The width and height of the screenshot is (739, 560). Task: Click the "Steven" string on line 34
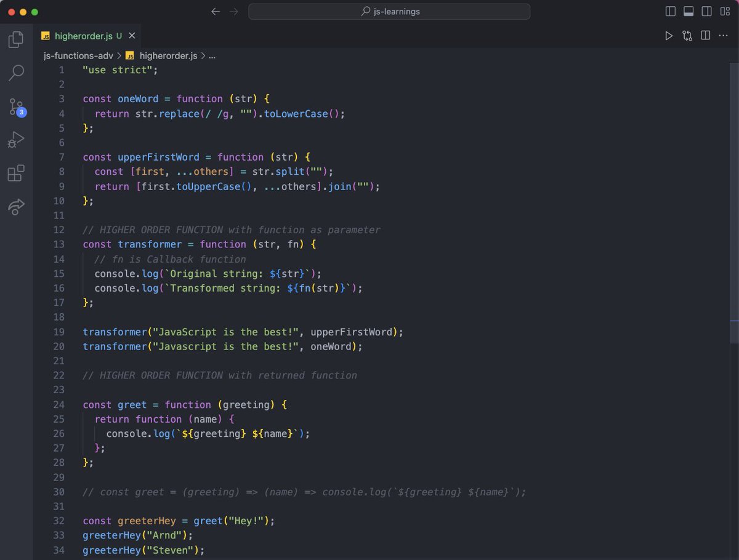(x=170, y=550)
